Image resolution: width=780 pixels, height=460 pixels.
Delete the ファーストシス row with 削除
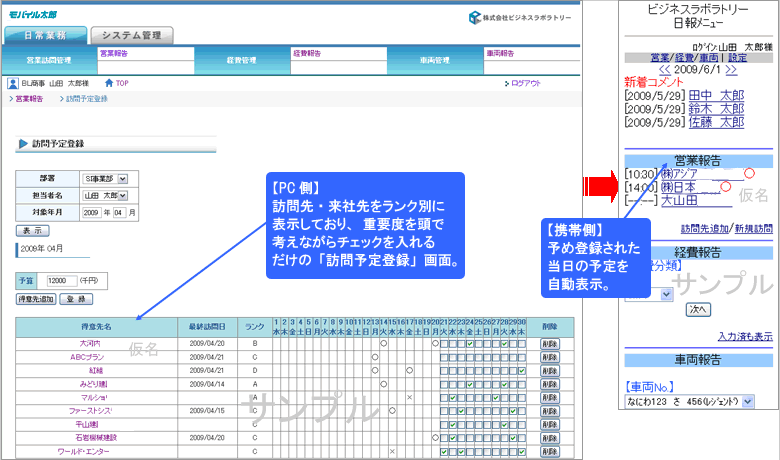pos(550,411)
